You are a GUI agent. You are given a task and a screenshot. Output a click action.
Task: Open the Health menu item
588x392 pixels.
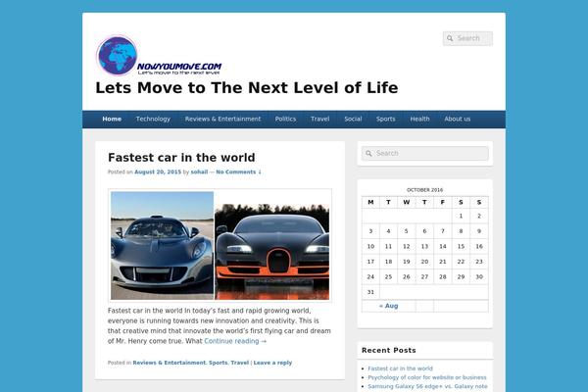point(419,119)
